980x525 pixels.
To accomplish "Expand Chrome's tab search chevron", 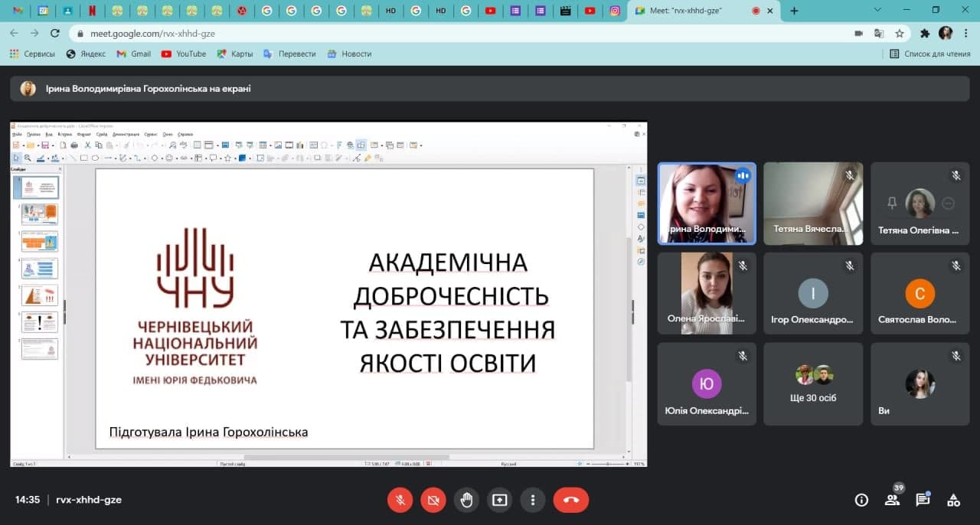I will 879,11.
